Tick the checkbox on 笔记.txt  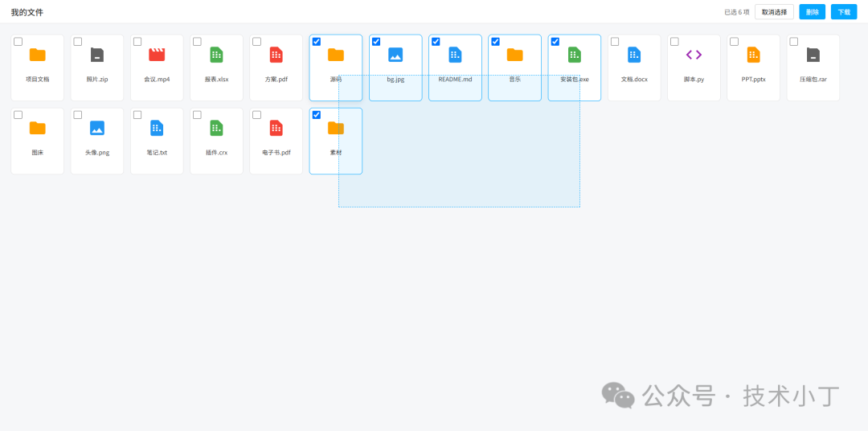pyautogui.click(x=137, y=115)
